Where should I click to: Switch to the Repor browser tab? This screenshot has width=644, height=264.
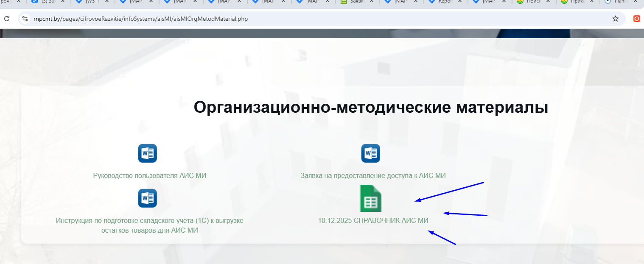445,1
